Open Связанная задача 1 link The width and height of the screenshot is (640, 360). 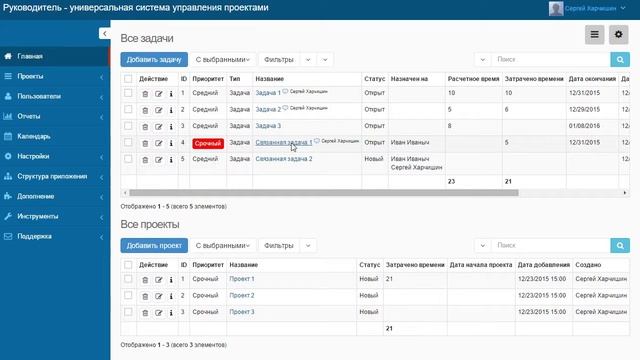(x=284, y=142)
